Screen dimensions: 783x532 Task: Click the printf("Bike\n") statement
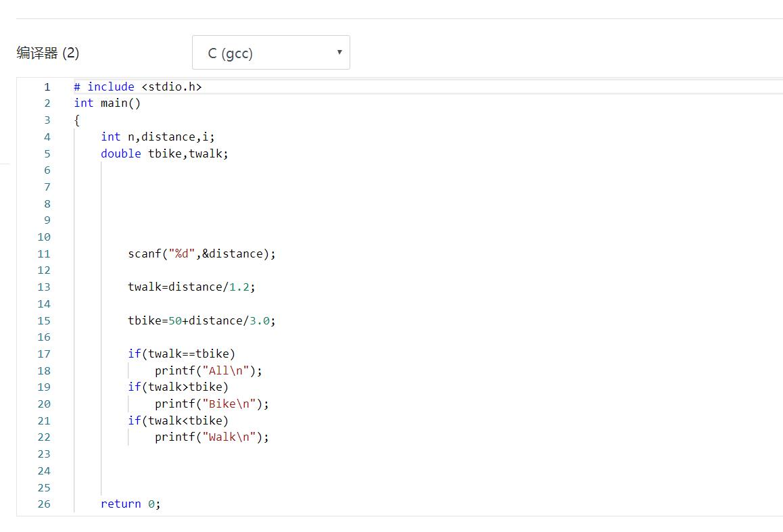pos(211,404)
